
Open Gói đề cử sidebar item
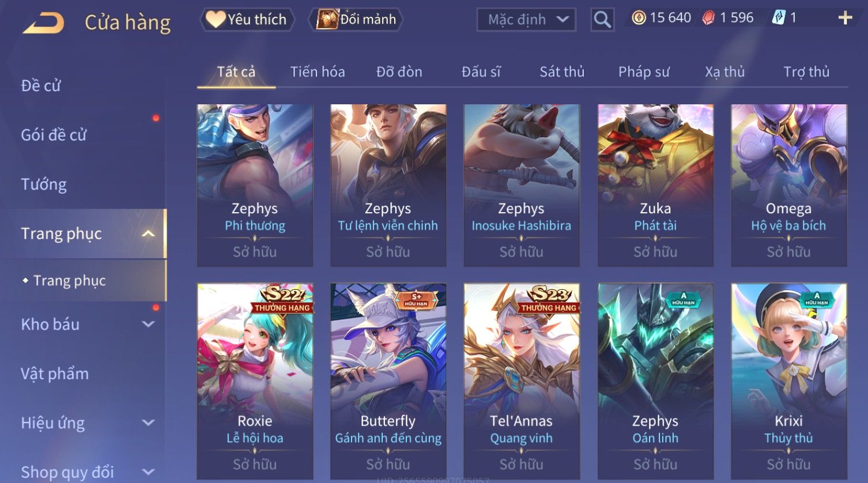(x=54, y=135)
